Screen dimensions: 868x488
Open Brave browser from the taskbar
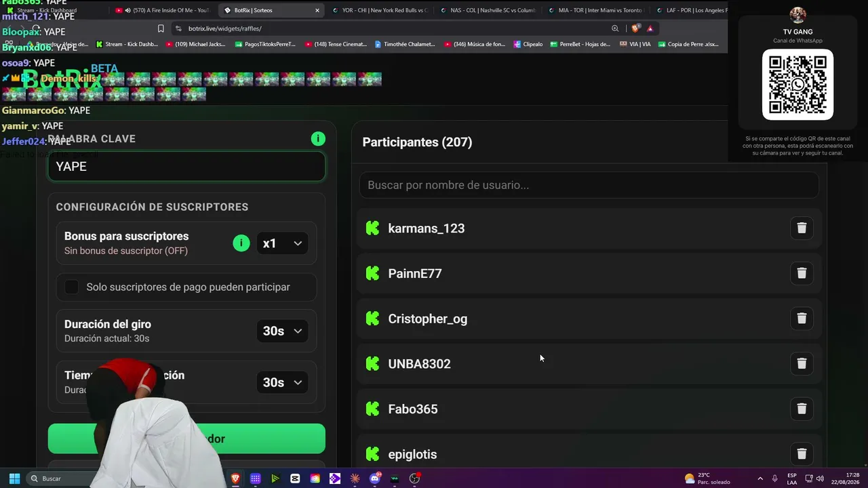235,479
